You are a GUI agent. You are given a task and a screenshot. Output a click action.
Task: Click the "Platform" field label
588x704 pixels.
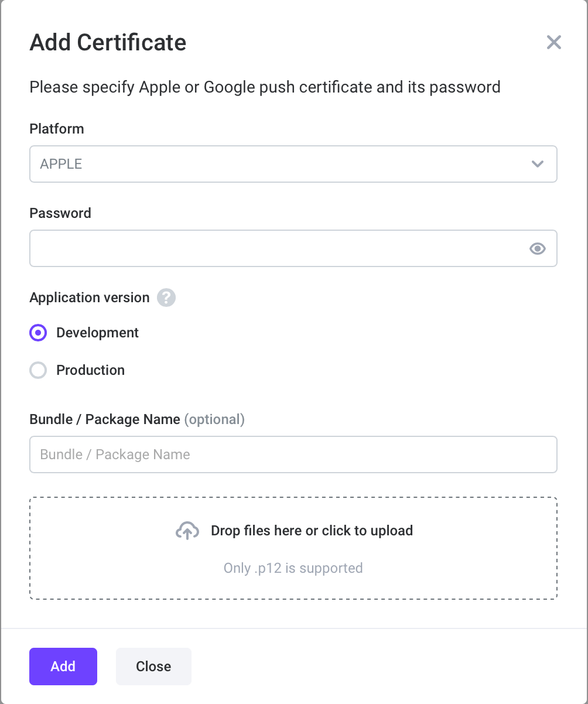pos(57,129)
